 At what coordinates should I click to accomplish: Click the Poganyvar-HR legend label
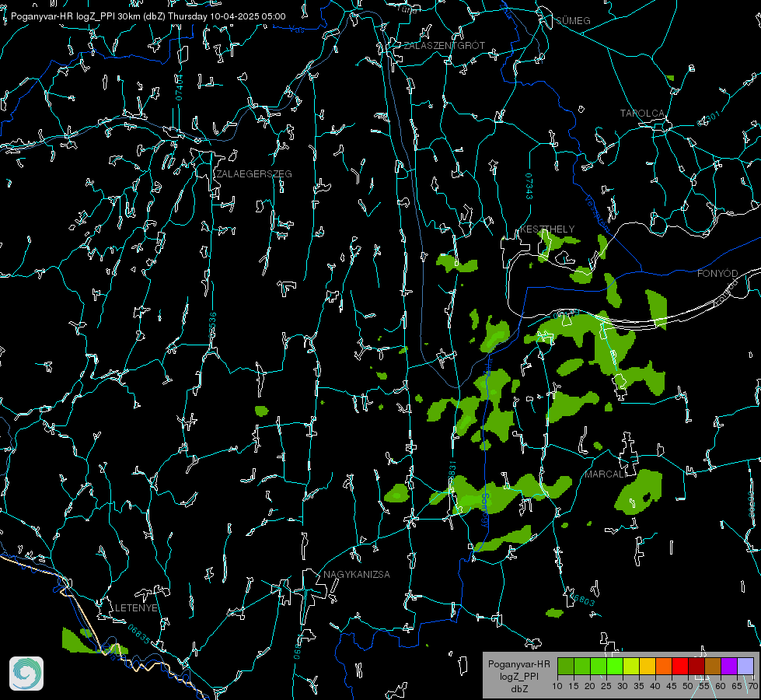point(518,663)
